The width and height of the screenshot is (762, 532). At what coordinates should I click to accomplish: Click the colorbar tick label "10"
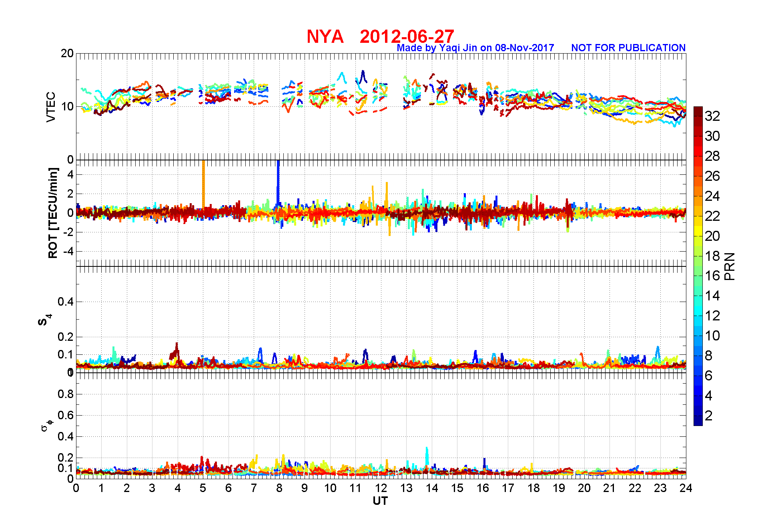point(712,336)
